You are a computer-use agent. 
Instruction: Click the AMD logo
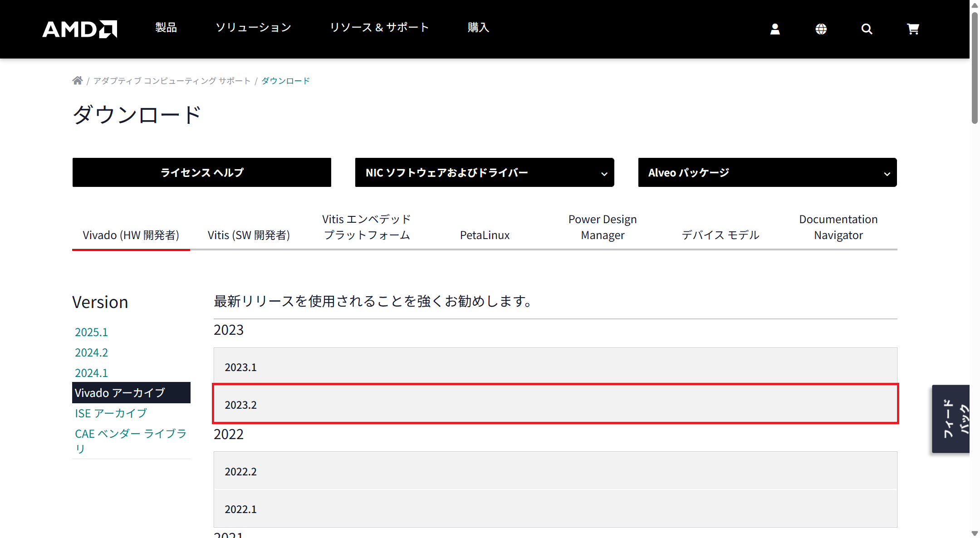click(79, 29)
